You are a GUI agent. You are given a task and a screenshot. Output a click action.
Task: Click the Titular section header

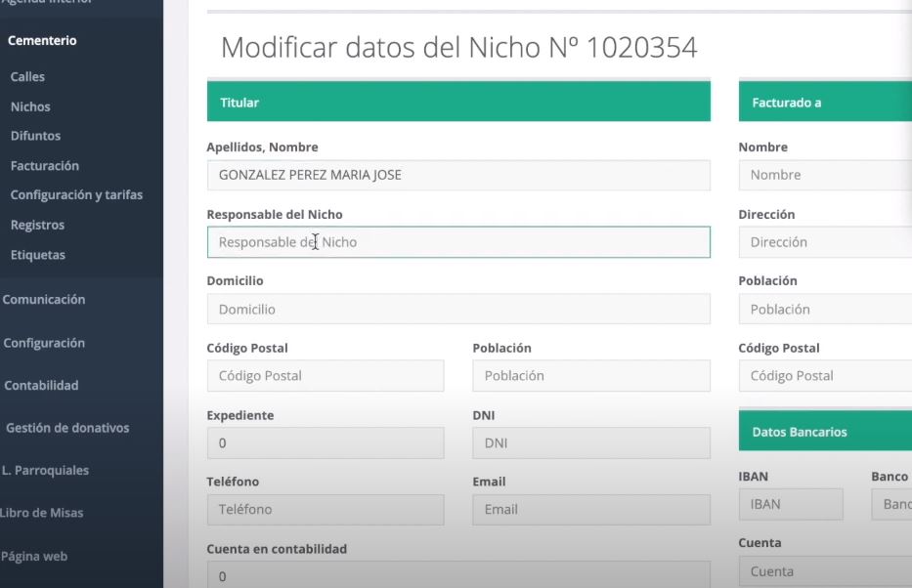pos(458,102)
